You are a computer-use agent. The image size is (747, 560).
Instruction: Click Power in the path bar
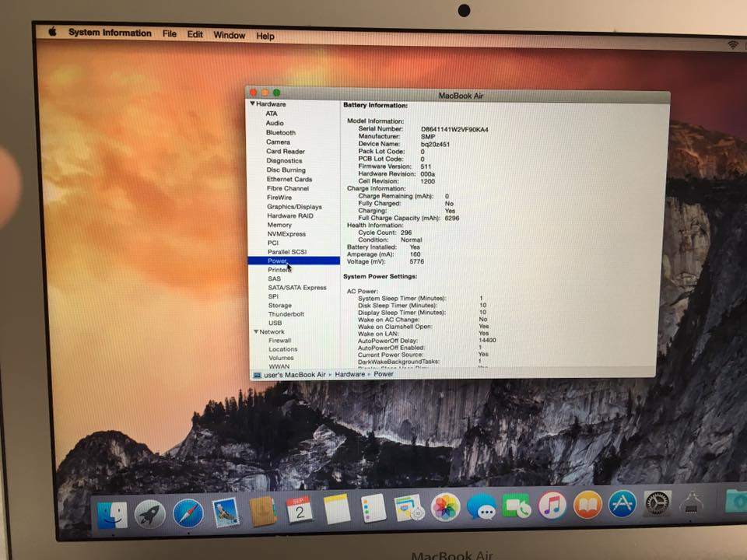tap(384, 374)
